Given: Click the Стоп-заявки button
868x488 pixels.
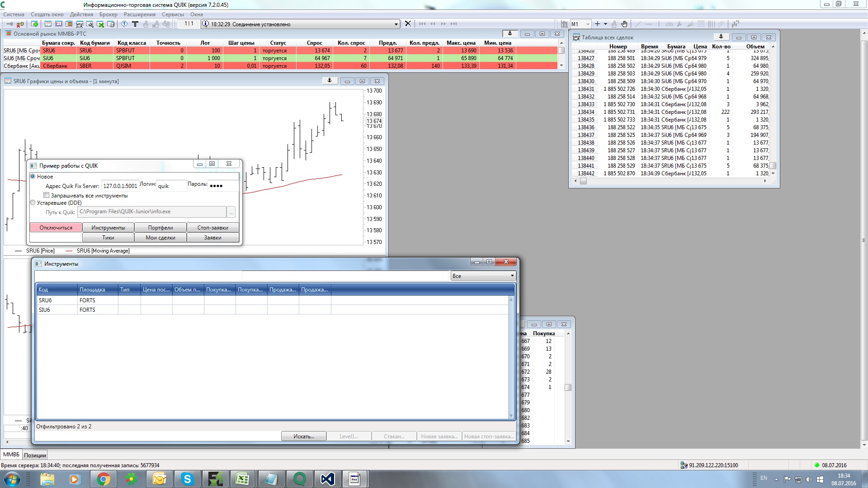Looking at the screenshot, I should pos(213,227).
